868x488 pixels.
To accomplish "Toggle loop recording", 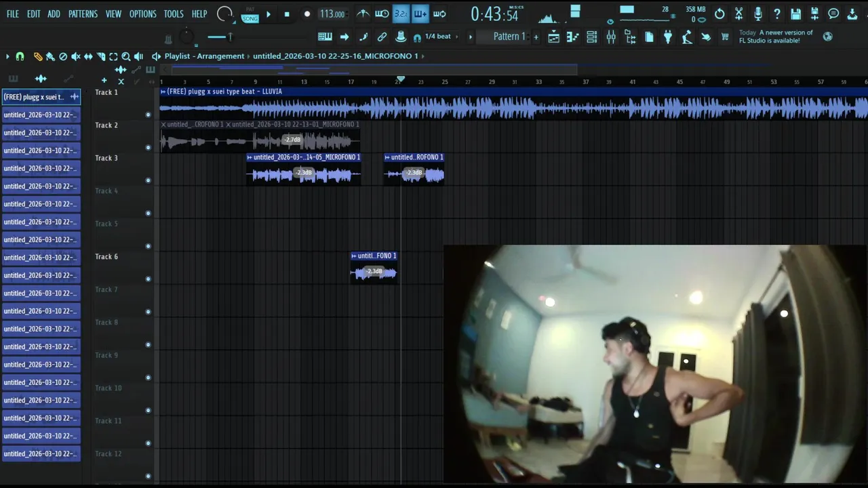I will 439,14.
